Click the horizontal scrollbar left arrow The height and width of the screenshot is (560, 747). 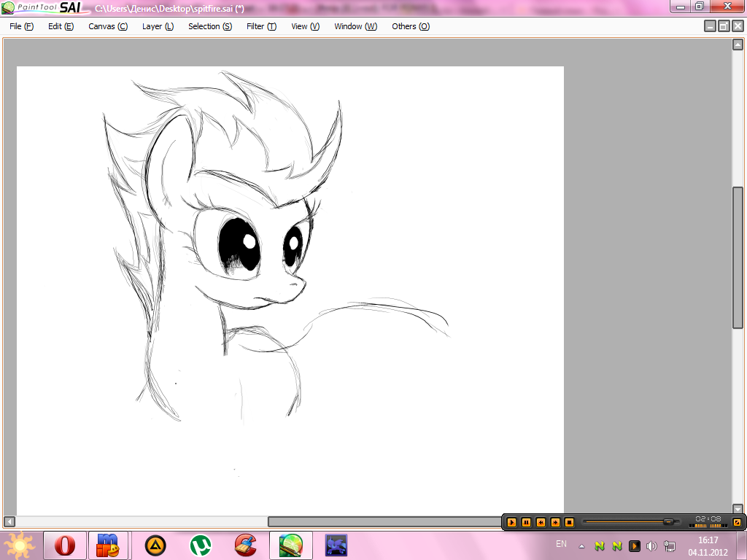click(x=9, y=521)
